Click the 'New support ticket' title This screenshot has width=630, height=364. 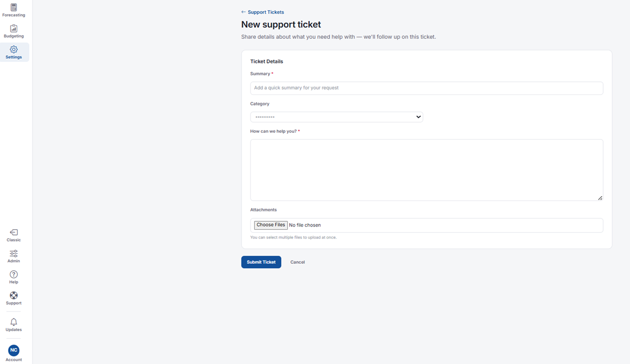point(281,25)
